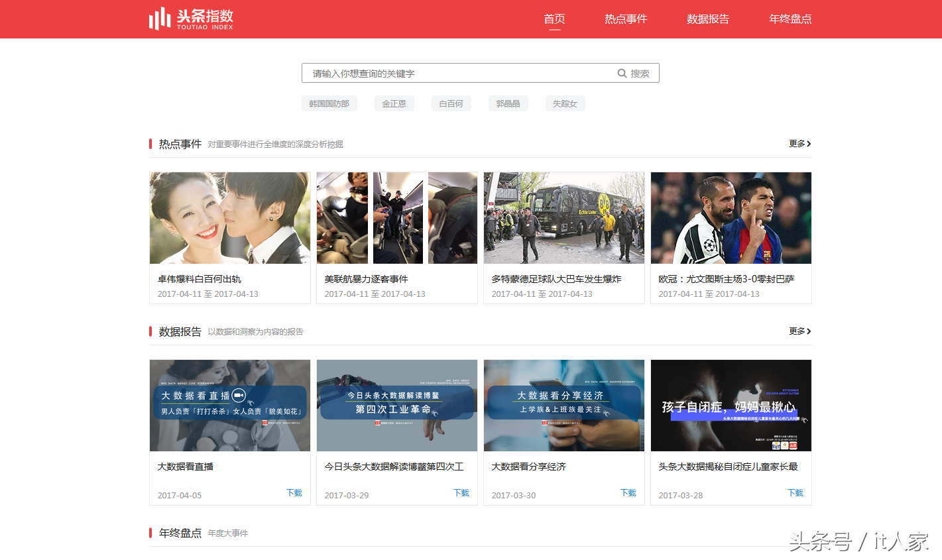This screenshot has height=560, width=942.
Task: Open the 年终盘点 navigation menu
Action: pyautogui.click(x=790, y=19)
